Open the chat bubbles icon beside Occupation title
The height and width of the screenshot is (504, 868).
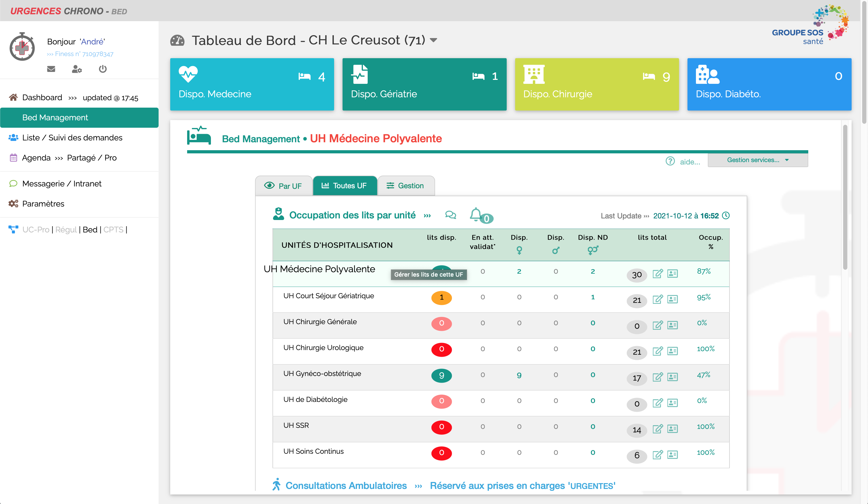tap(450, 215)
